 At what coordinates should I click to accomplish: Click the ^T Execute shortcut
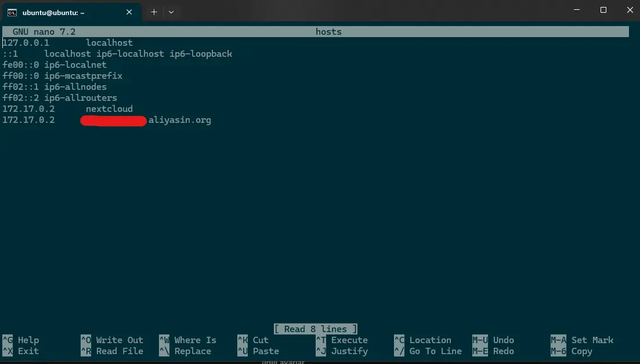342,340
